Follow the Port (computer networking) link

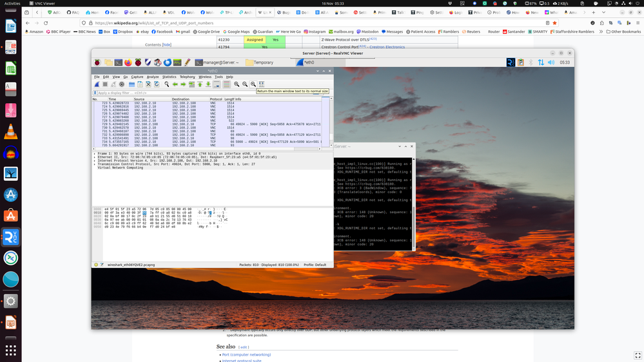click(x=246, y=355)
